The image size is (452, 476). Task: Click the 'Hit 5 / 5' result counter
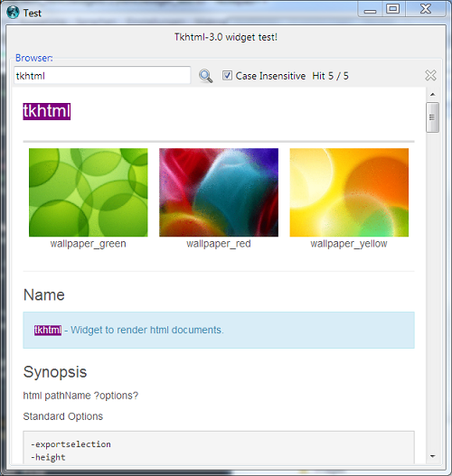pyautogui.click(x=331, y=76)
